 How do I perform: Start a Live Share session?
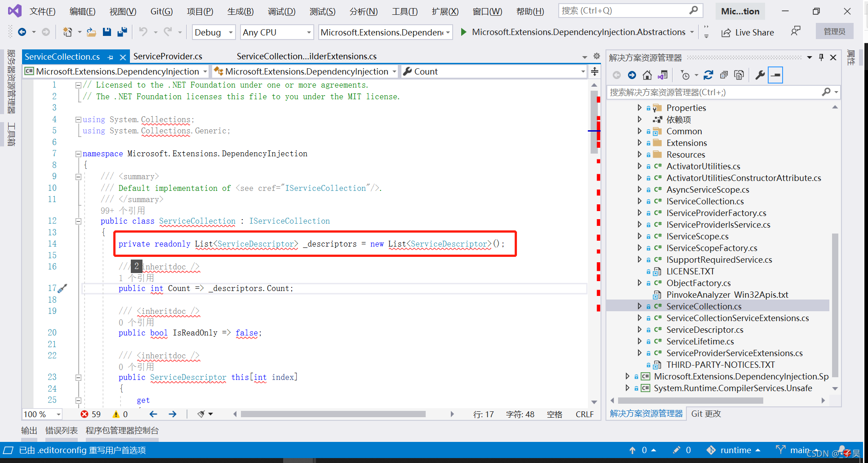tap(748, 32)
